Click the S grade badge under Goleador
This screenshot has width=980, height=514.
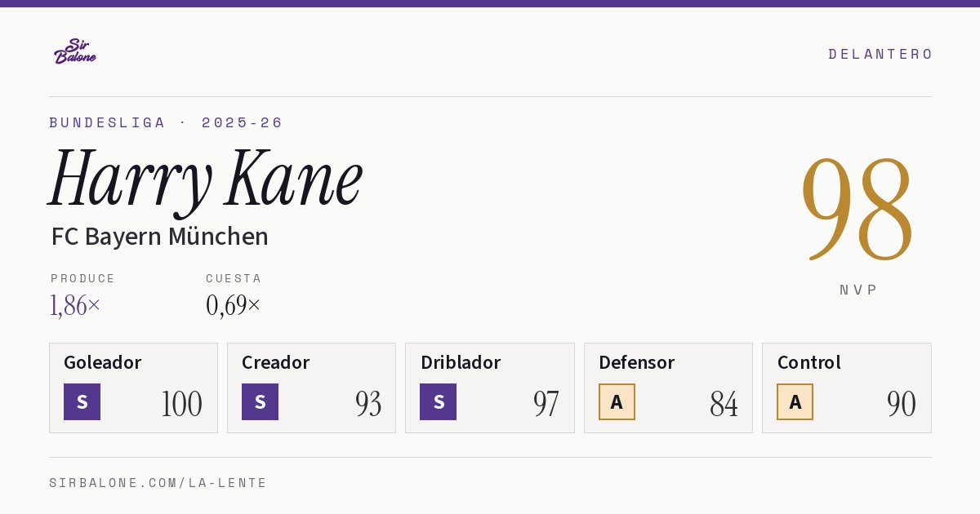pos(82,401)
